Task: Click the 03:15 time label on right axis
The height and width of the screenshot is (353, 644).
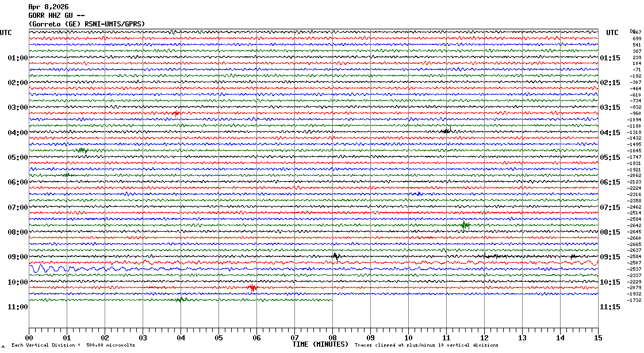Action: pyautogui.click(x=610, y=108)
